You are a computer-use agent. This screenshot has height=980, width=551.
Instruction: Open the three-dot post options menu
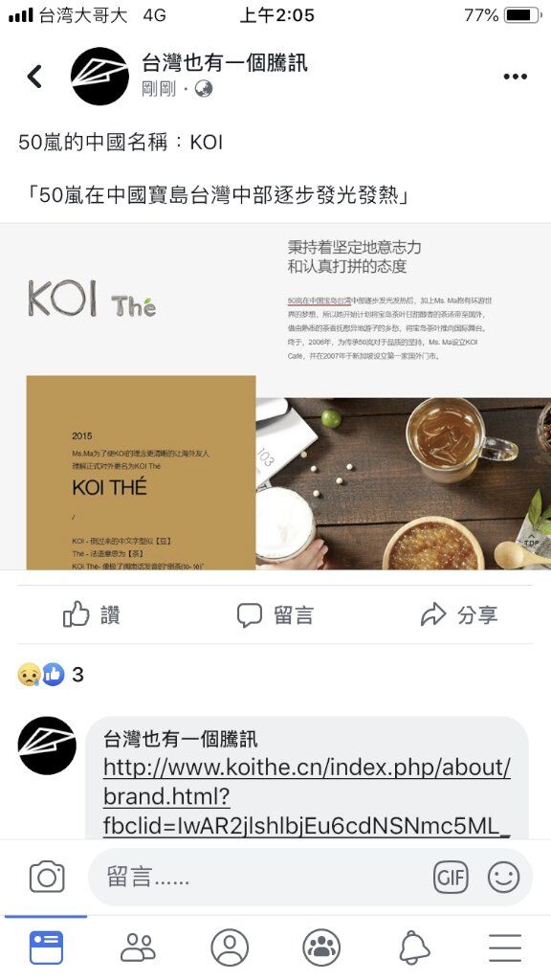click(515, 77)
